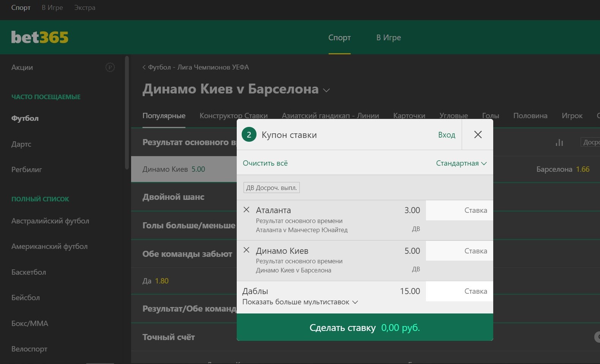The width and height of the screenshot is (600, 364).
Task: Close the bet slip popup
Action: click(x=478, y=135)
